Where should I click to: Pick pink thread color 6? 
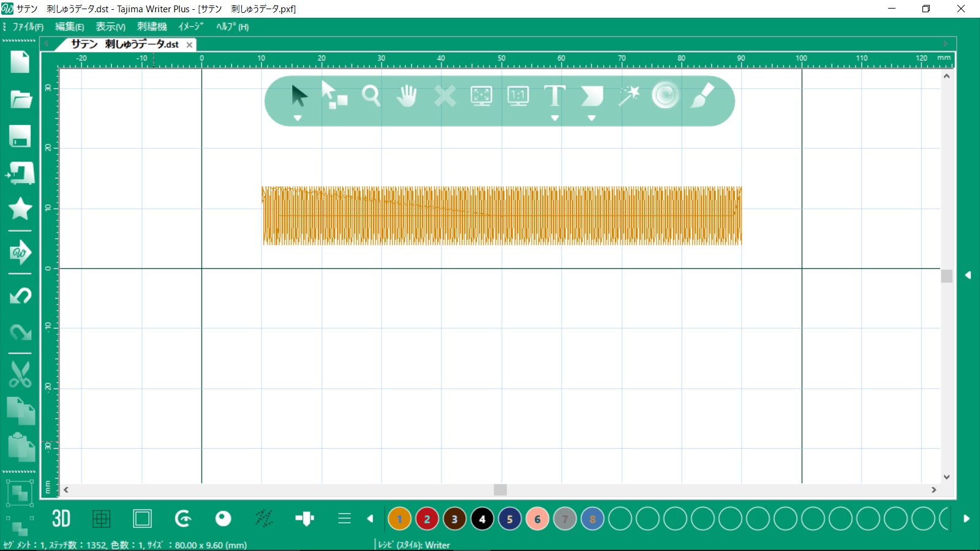pyautogui.click(x=537, y=519)
